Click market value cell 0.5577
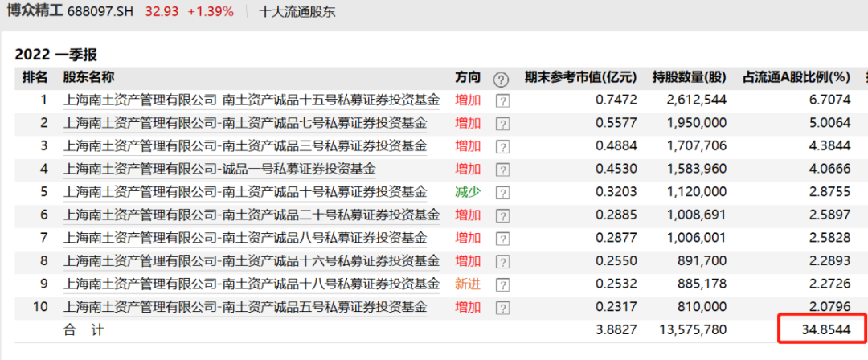This screenshot has width=868, height=360. click(616, 123)
